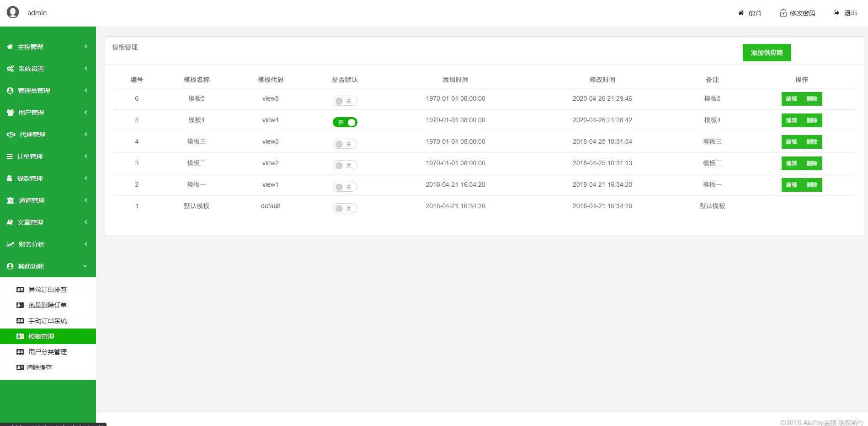Image resolution: width=868 pixels, height=426 pixels.
Task: Select the 订单管理 list icon
Action: [x=10, y=156]
